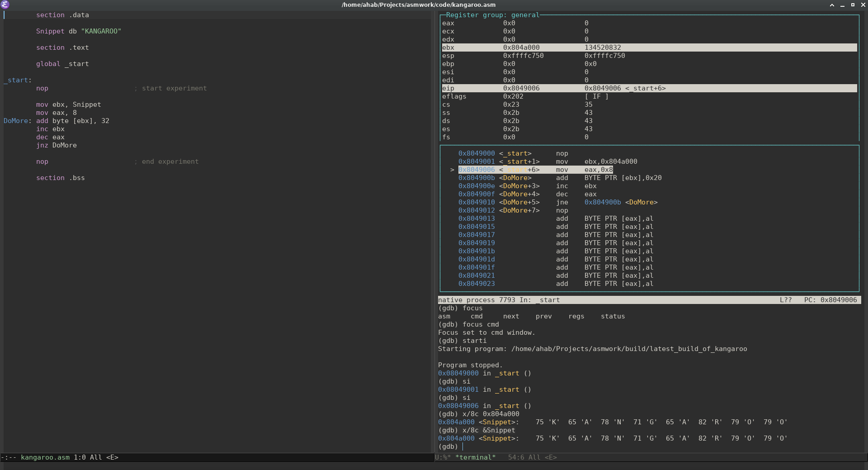This screenshot has height=470, width=868.
Task: Select the ebp register row
Action: click(x=649, y=64)
